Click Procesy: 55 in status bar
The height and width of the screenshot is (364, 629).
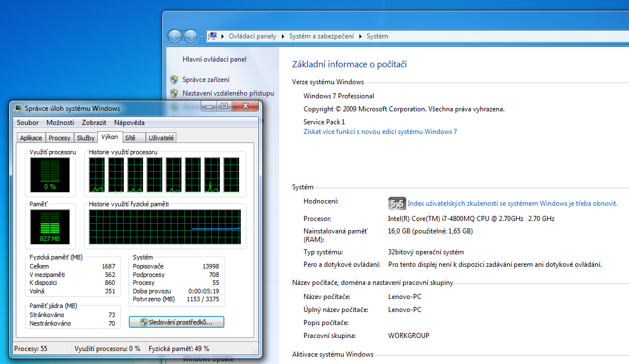click(x=31, y=349)
